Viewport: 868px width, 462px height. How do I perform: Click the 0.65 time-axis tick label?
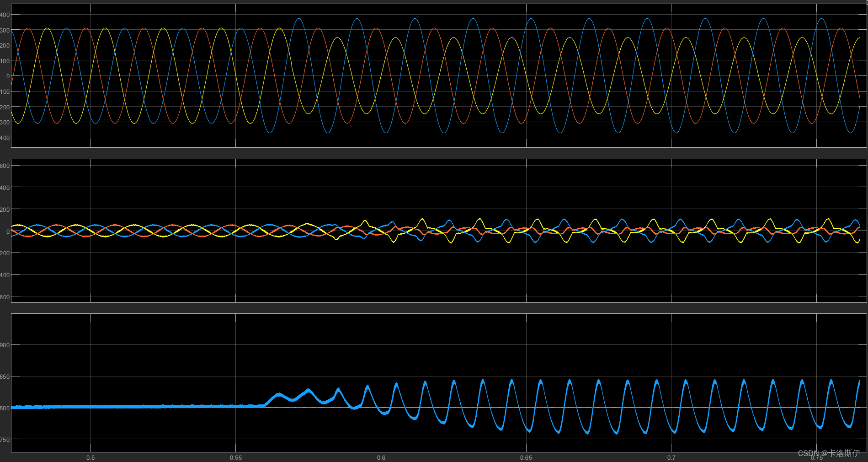pyautogui.click(x=526, y=457)
